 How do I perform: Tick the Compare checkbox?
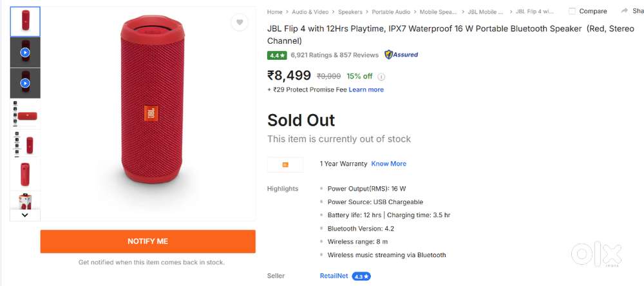point(572,11)
